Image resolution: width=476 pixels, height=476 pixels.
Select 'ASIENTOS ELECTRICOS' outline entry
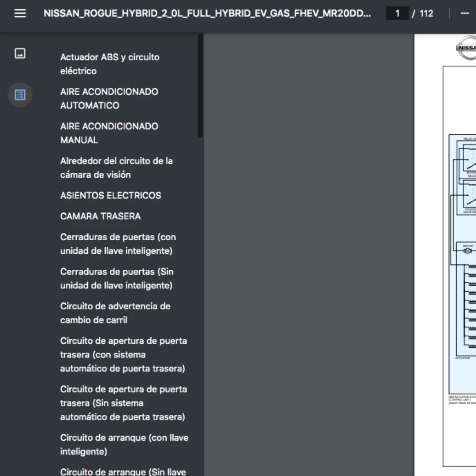click(111, 195)
